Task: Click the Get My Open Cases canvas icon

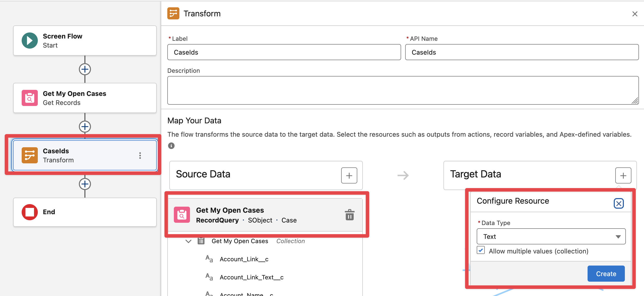Action: coord(29,98)
